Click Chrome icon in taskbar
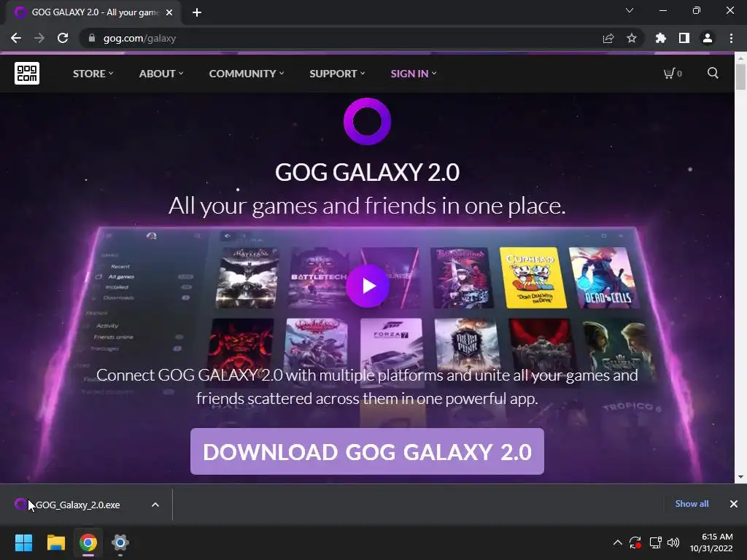The height and width of the screenshot is (560, 747). tap(88, 542)
